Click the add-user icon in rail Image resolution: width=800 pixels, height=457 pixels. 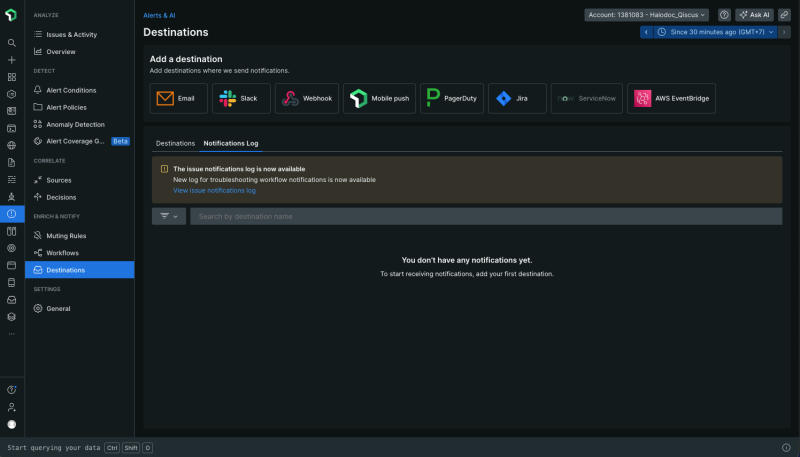point(12,407)
